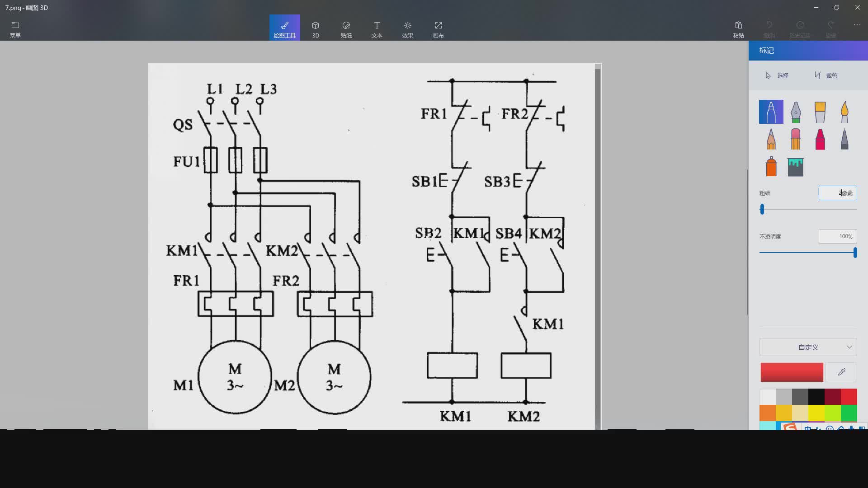Pick the light gray color swatch
The image size is (868, 488).
tap(784, 397)
